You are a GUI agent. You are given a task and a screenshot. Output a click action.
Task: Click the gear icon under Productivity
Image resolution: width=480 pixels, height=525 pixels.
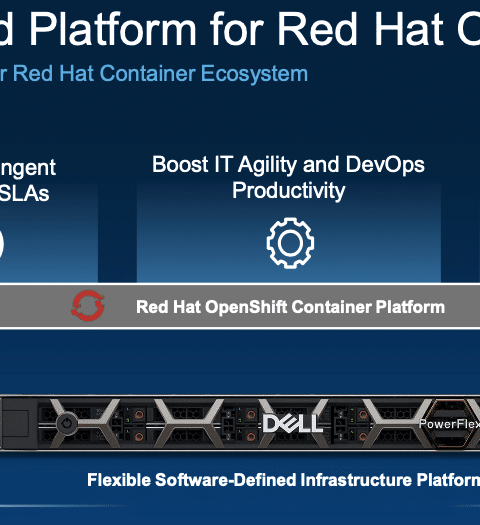point(290,243)
